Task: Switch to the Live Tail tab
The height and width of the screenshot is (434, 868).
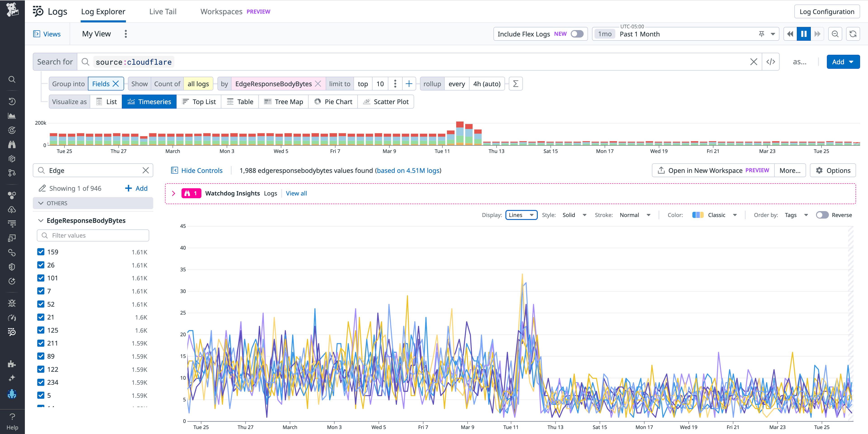Action: click(163, 11)
